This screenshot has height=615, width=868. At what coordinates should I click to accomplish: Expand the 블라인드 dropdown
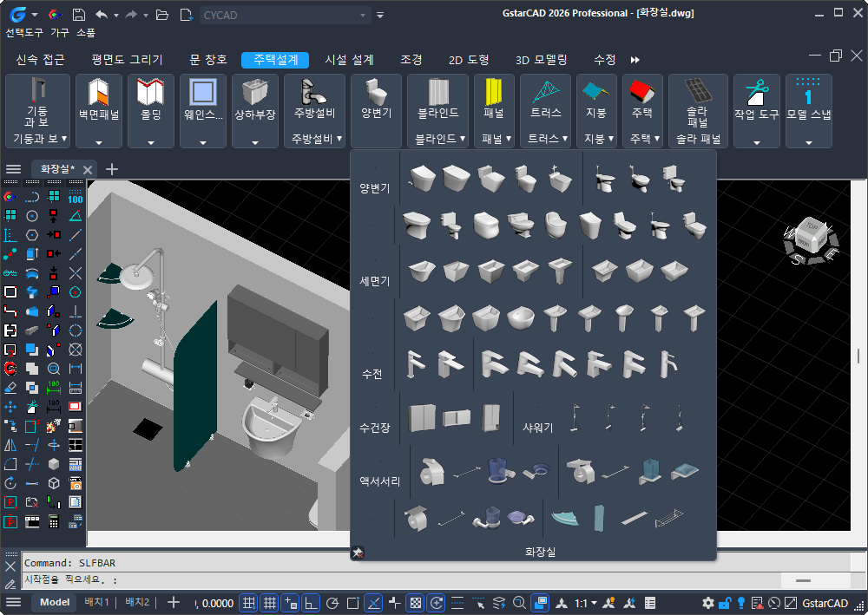click(440, 139)
